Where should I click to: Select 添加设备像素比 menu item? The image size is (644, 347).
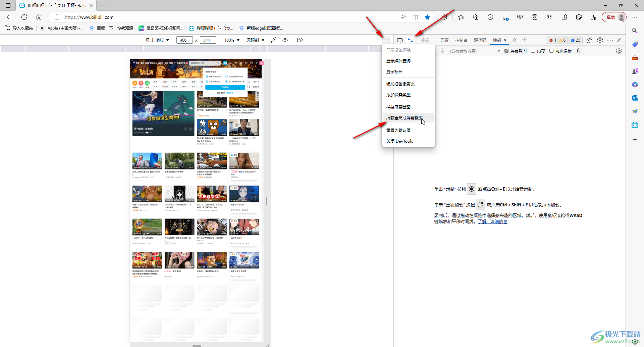[x=409, y=84]
